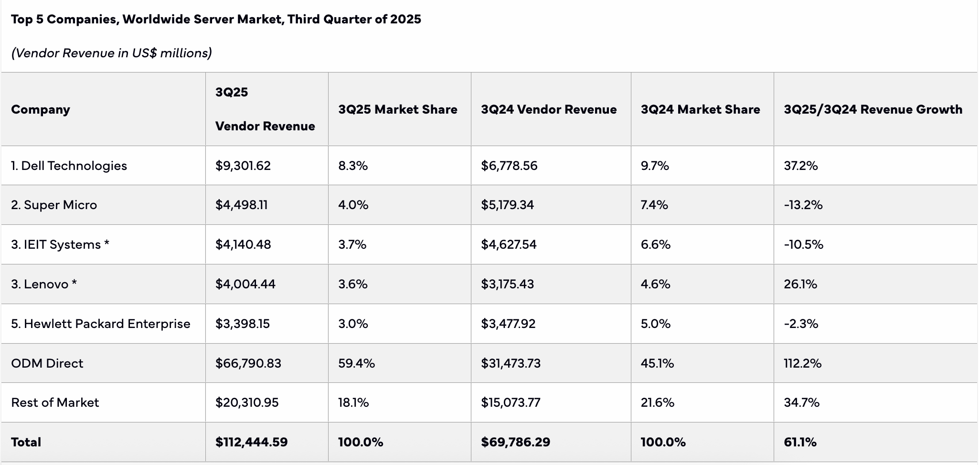Select the '1. Dell Technologies' row label

(69, 166)
